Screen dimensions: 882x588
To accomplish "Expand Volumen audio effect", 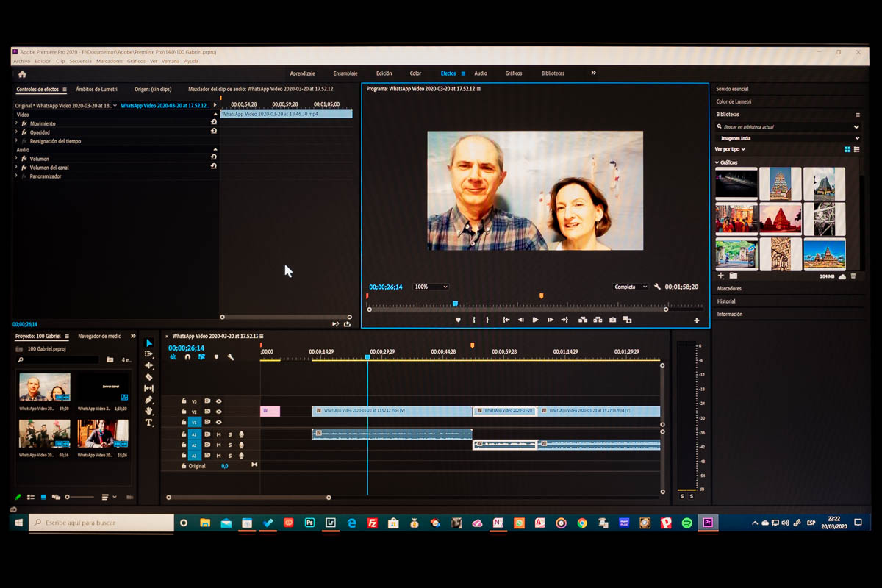I will pos(16,159).
